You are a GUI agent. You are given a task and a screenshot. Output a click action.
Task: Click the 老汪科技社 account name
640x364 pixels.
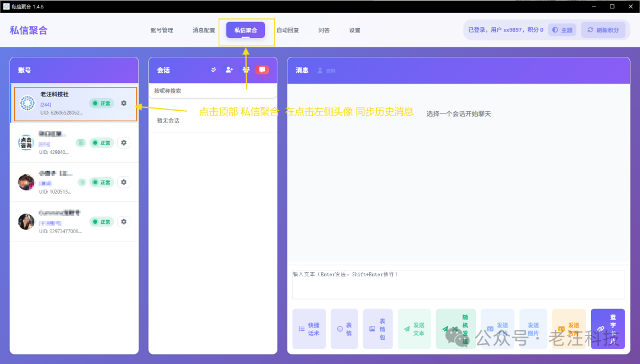point(55,94)
